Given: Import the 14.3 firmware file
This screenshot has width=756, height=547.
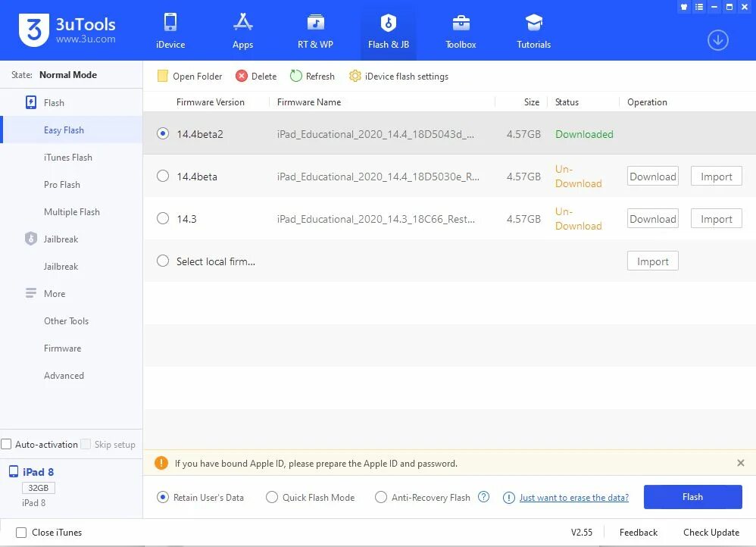Looking at the screenshot, I should tap(717, 219).
